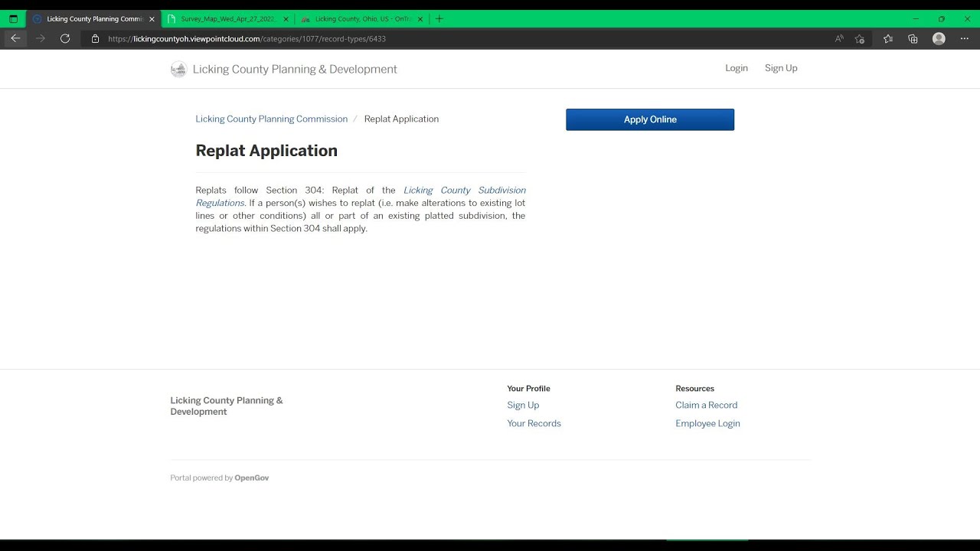Click the OpenGov footer link
The image size is (980, 551).
click(251, 478)
